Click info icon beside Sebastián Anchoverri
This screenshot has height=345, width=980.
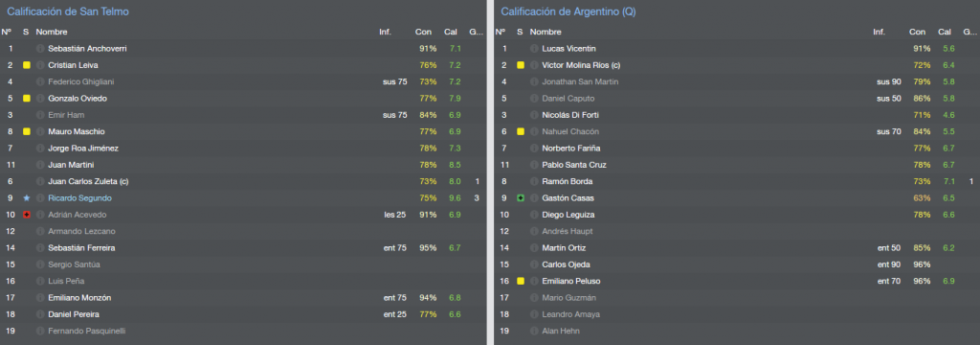(40, 48)
